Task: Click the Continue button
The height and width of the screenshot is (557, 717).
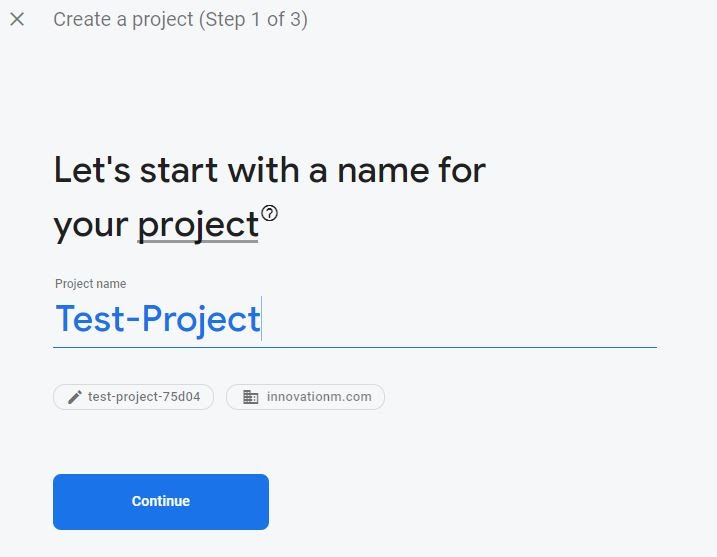Action: [161, 501]
